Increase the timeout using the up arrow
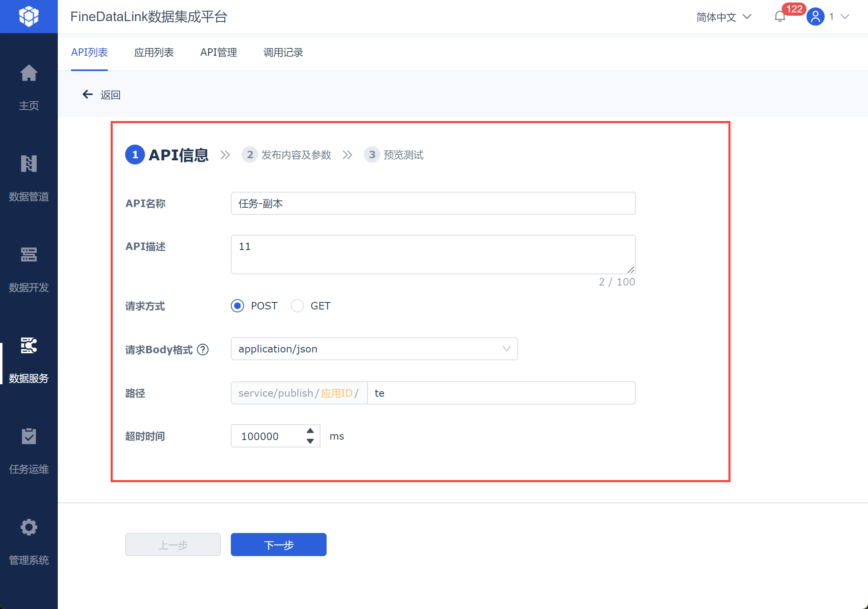Viewport: 868px width, 609px height. (310, 431)
